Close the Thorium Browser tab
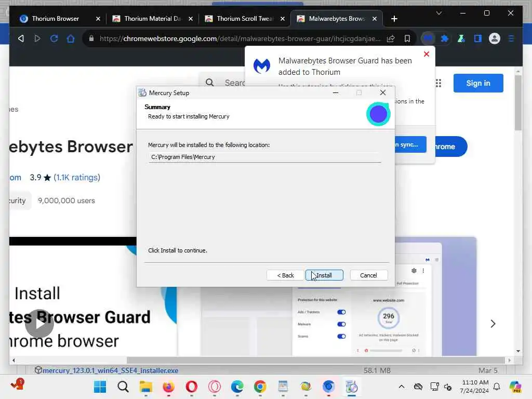This screenshot has height=399, width=532. 98,19
